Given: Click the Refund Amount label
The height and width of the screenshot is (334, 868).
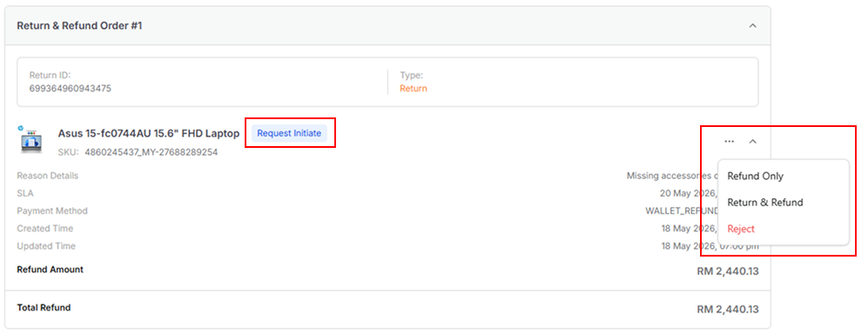Looking at the screenshot, I should (50, 270).
